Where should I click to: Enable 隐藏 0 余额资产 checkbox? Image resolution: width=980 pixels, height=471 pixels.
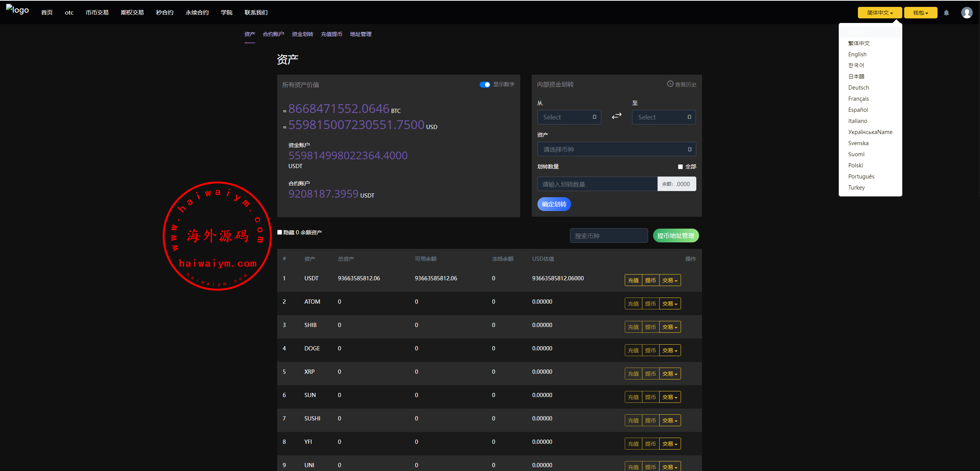point(280,232)
